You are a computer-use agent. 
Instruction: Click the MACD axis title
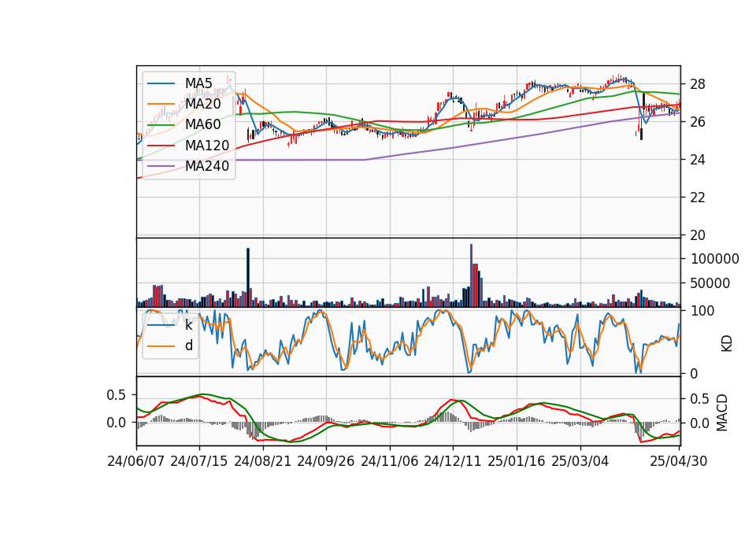[722, 412]
